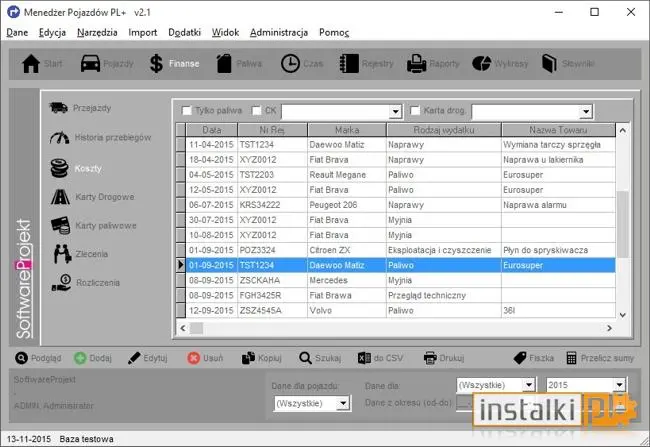
Task: Enable the Tylko paliwa checkbox
Action: tap(187, 110)
